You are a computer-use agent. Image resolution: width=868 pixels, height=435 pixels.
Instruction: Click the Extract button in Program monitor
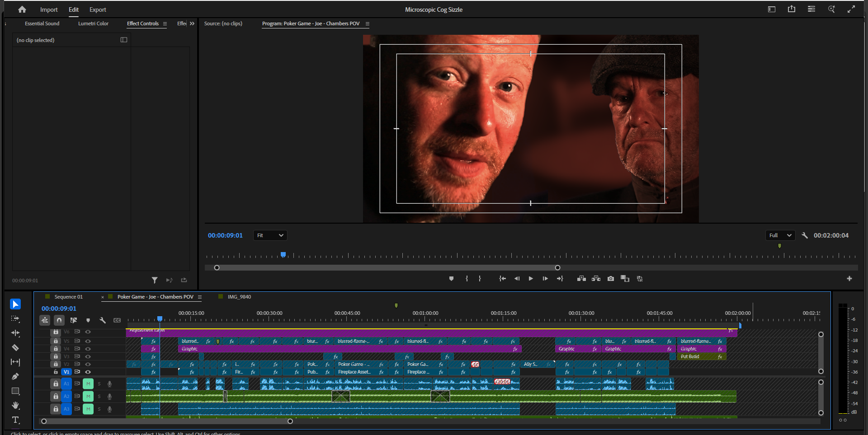tap(596, 279)
